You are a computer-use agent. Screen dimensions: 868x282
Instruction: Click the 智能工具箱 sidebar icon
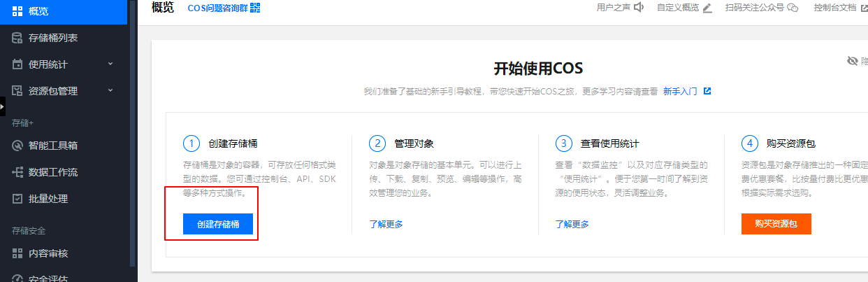pos(17,146)
